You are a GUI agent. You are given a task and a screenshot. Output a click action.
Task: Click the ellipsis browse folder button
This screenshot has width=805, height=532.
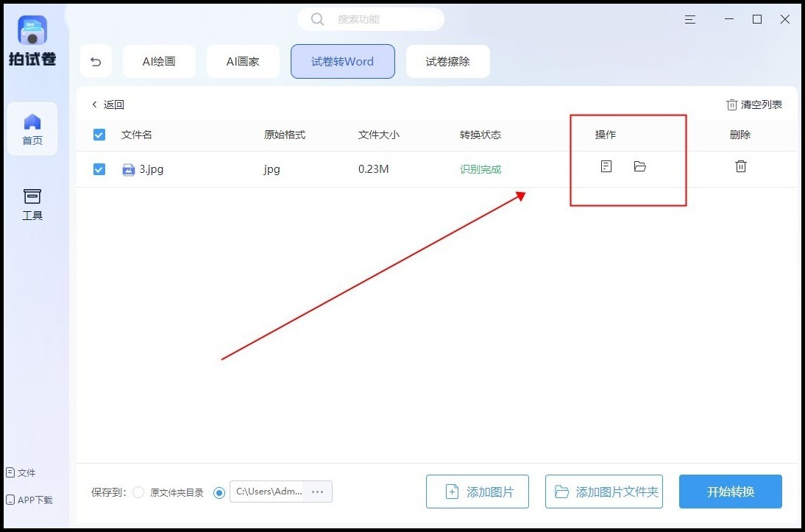[318, 492]
